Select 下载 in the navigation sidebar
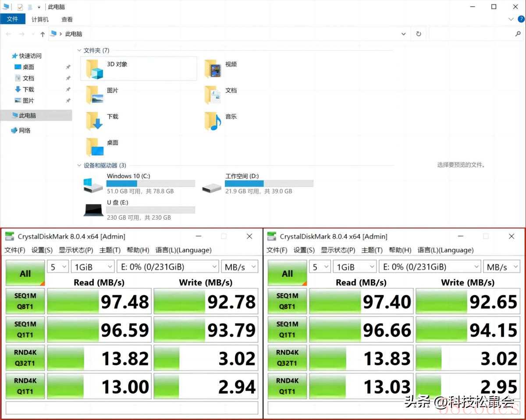 click(x=24, y=89)
